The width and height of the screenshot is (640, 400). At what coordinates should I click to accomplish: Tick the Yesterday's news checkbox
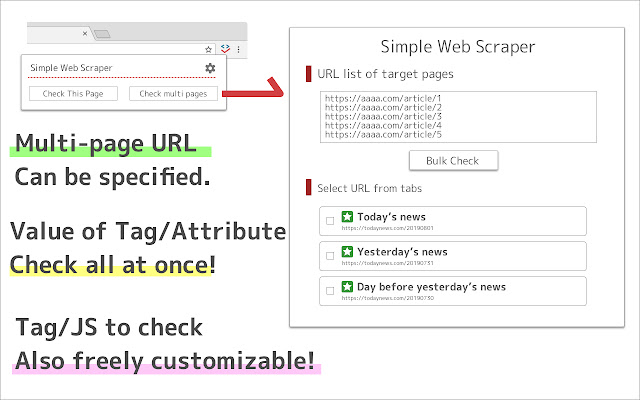[x=330, y=256]
